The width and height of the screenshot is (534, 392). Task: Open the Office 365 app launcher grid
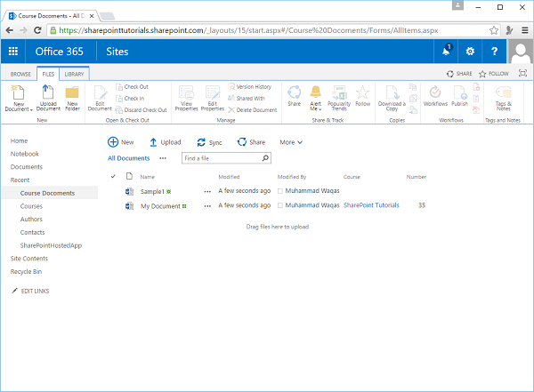13,52
